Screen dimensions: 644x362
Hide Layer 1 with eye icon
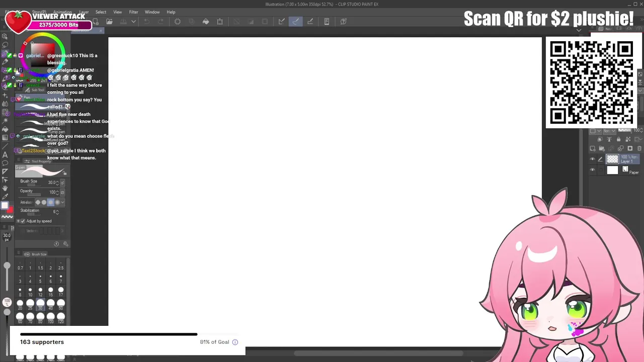tap(592, 159)
